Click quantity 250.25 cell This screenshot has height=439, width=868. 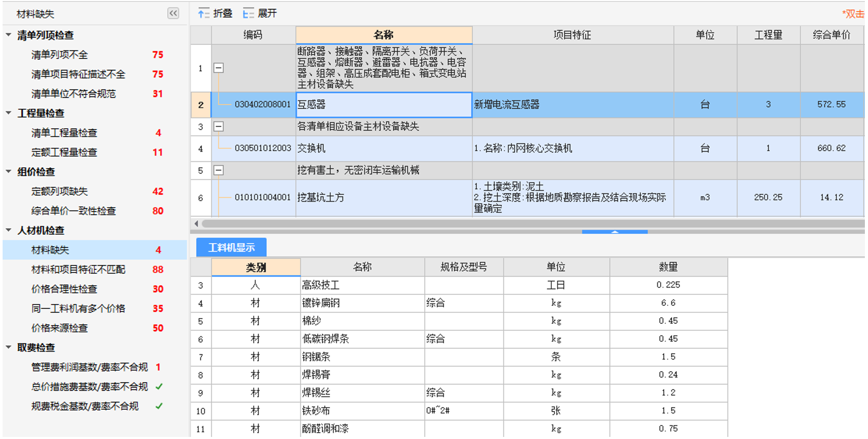(769, 198)
